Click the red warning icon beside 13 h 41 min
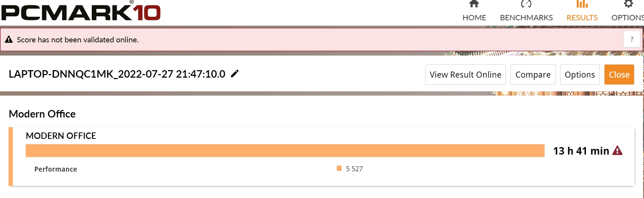 [x=617, y=151]
